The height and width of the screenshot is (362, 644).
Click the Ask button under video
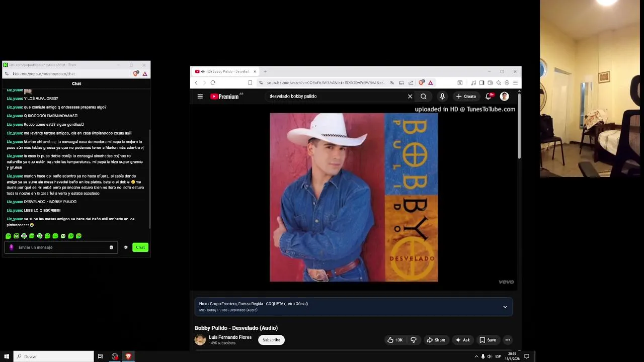[x=462, y=340]
